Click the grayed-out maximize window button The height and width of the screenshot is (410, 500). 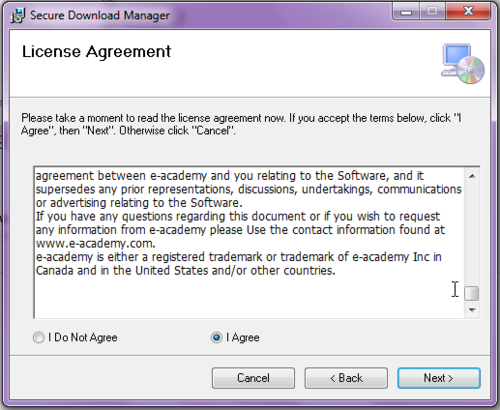432,12
